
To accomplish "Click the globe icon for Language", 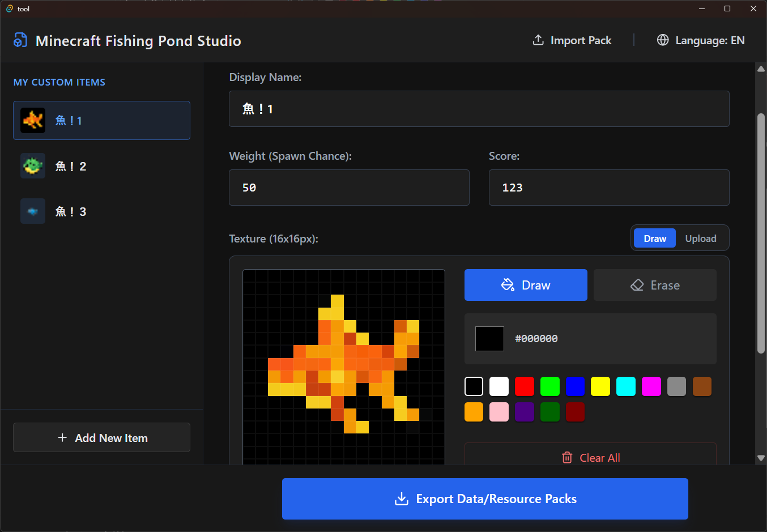I will pyautogui.click(x=663, y=40).
